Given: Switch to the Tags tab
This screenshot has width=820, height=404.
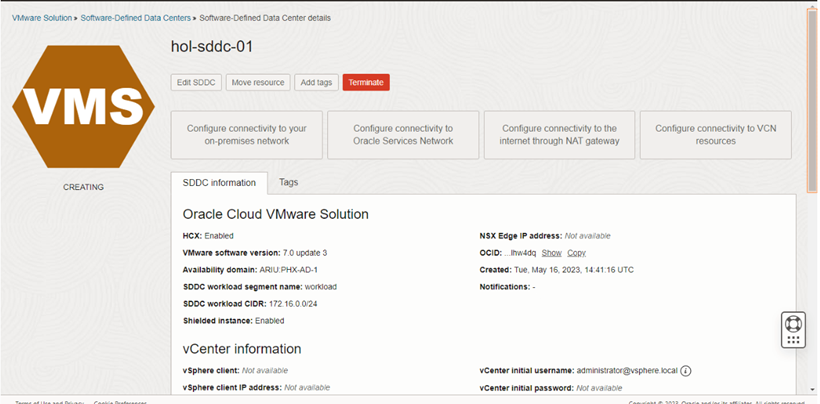Looking at the screenshot, I should (288, 182).
